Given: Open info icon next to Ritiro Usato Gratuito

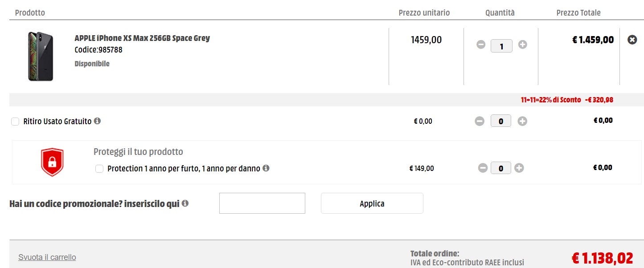Looking at the screenshot, I should (x=97, y=121).
